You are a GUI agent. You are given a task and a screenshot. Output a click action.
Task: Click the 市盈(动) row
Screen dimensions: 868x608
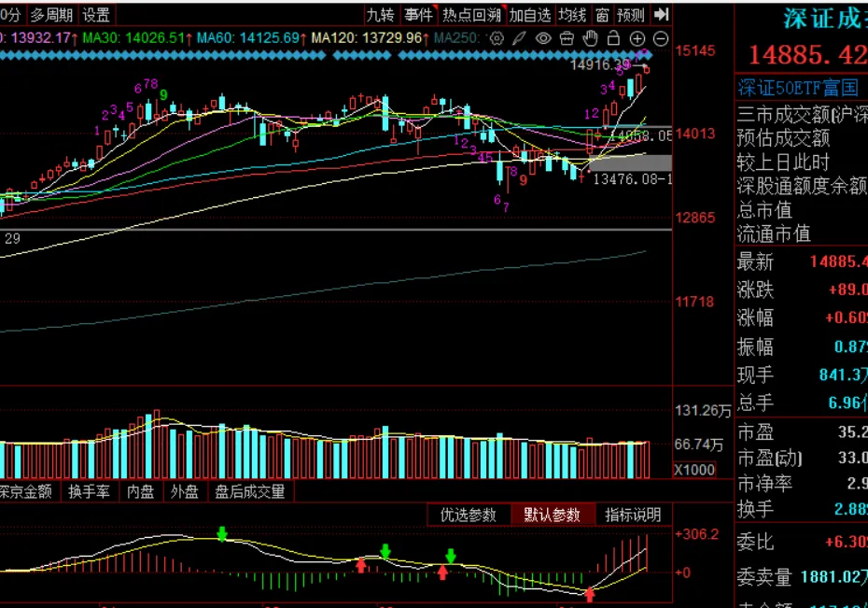click(802, 458)
